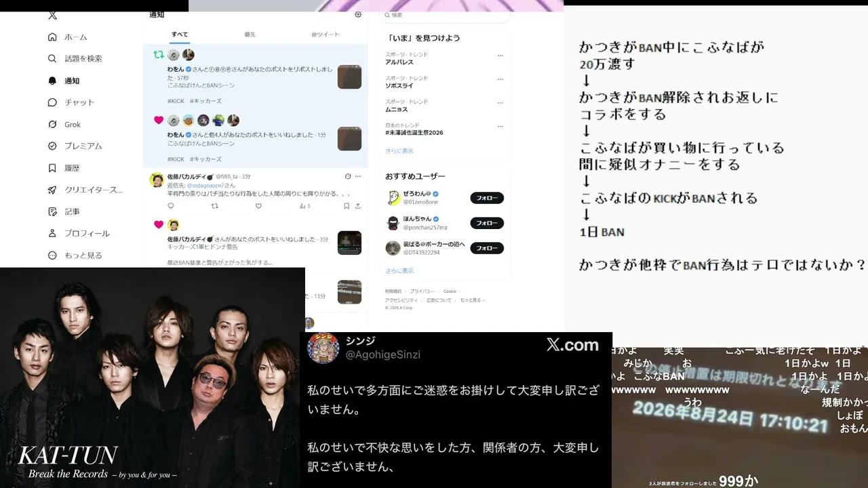The image size is (868, 488).
Task: Open 話題を検索 (Explore) in the sidebar
Action: click(x=75, y=58)
